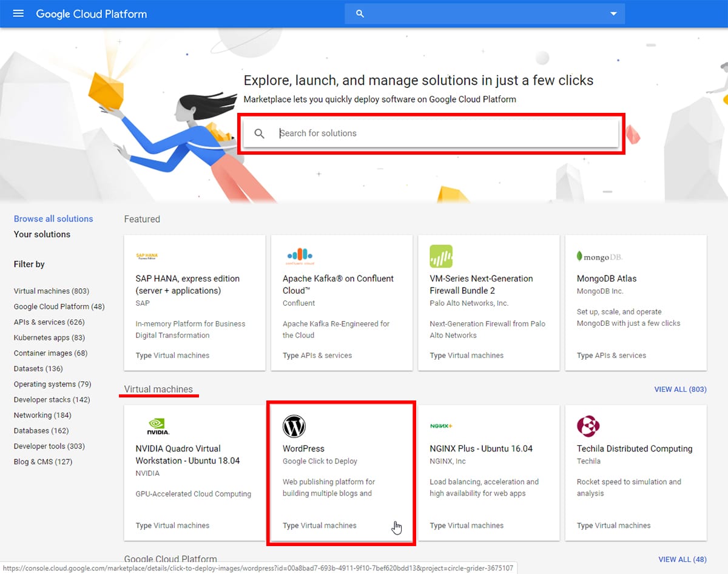Click the top bar search magnifier icon
728x574 pixels.
[x=360, y=13]
